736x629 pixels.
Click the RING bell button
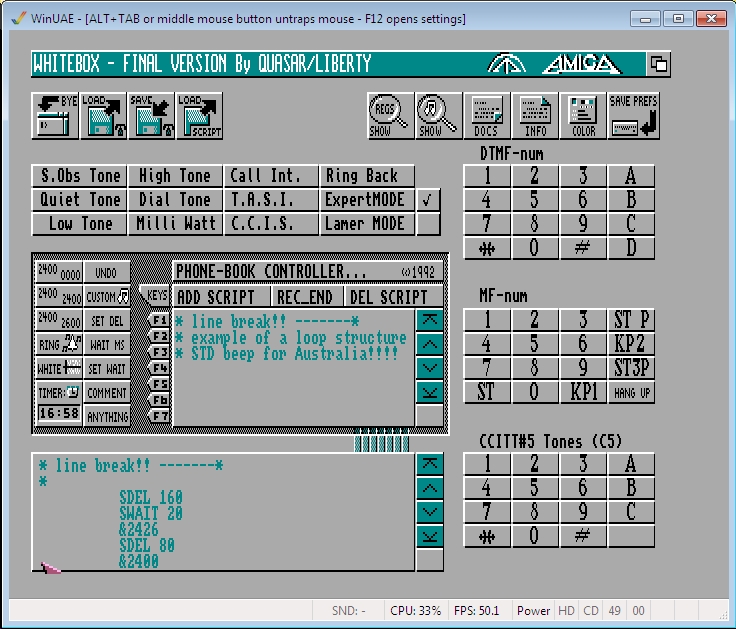click(59, 344)
